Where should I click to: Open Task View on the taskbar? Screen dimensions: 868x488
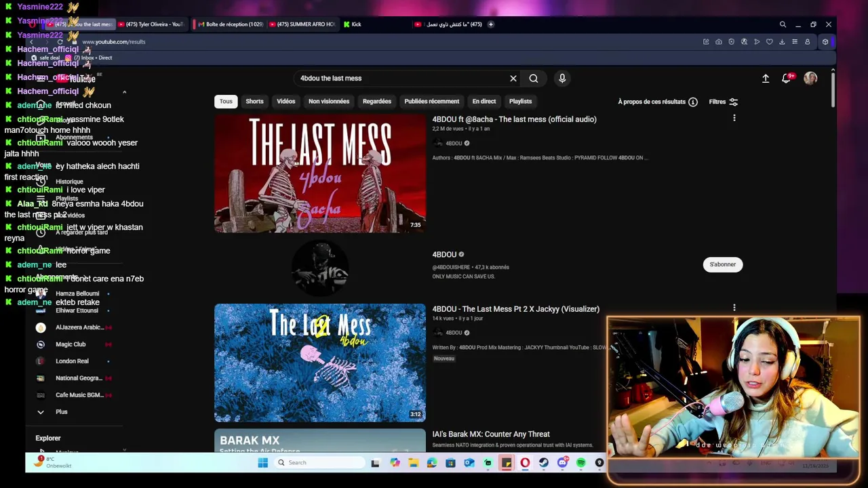coord(375,463)
